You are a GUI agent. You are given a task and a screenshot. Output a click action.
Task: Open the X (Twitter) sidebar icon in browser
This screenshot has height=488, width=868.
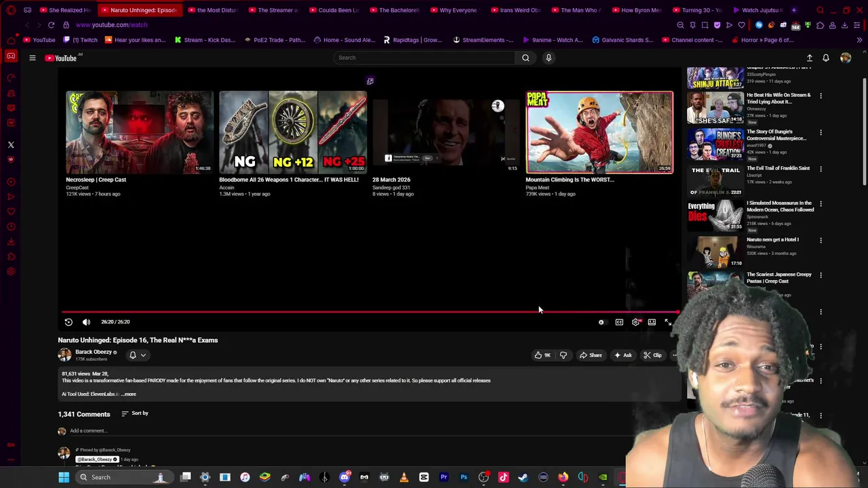pyautogui.click(x=11, y=145)
